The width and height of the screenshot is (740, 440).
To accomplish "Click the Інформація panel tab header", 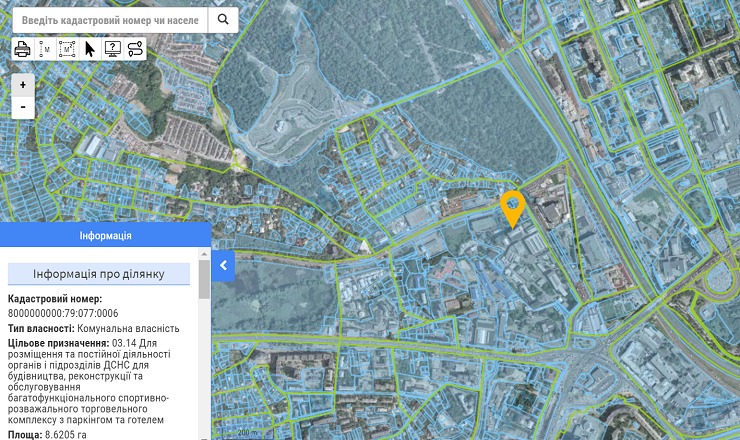I will click(105, 236).
